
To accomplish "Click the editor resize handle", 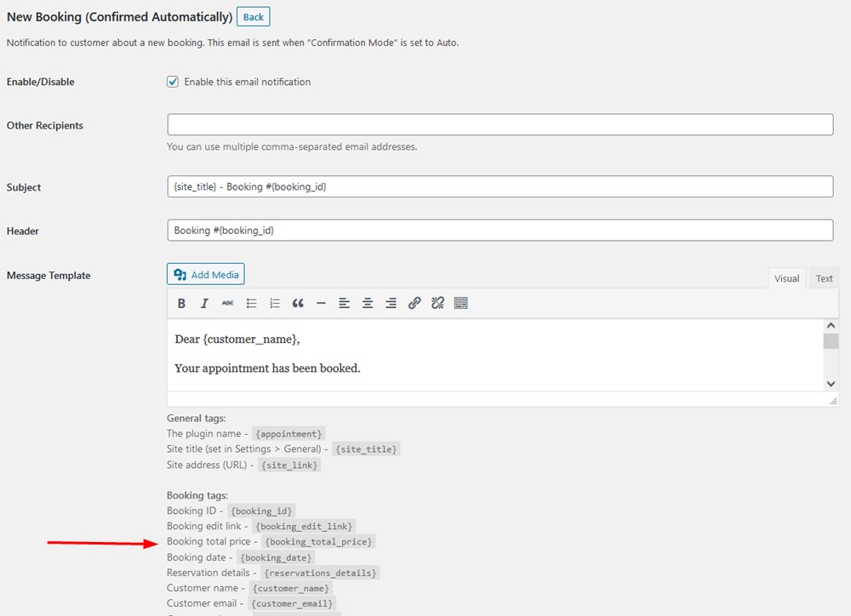I will 833,401.
